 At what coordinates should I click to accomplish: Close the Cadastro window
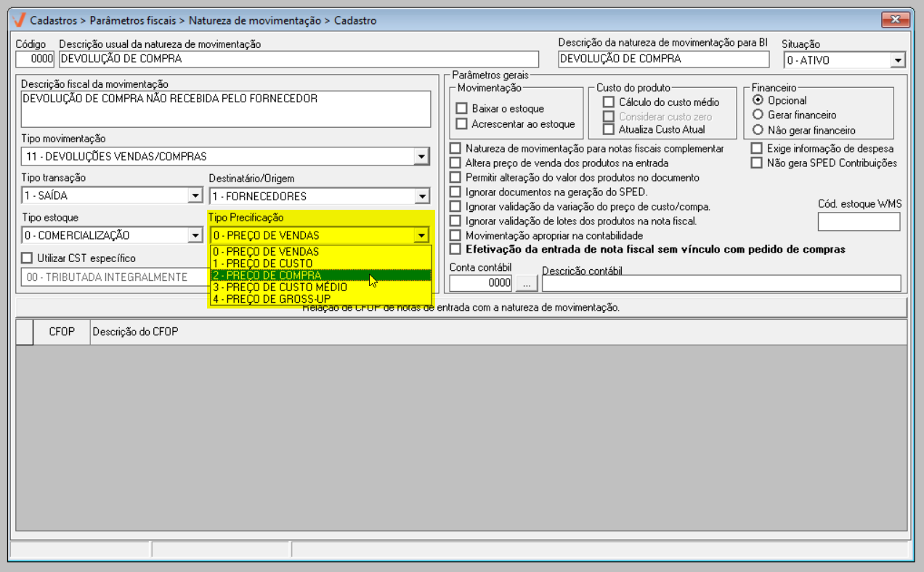pyautogui.click(x=896, y=20)
